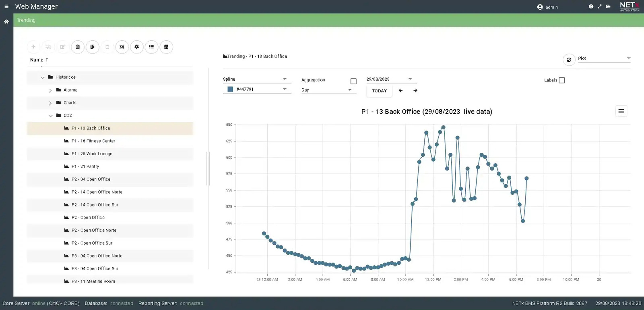Enable the Aggregation checkbox
Image resolution: width=644 pixels, height=310 pixels.
point(353,81)
